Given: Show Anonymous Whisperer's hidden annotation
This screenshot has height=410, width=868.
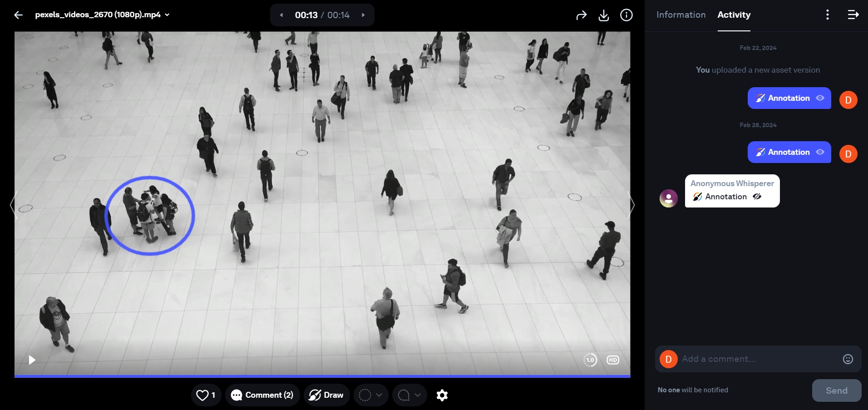Looking at the screenshot, I should [x=757, y=196].
